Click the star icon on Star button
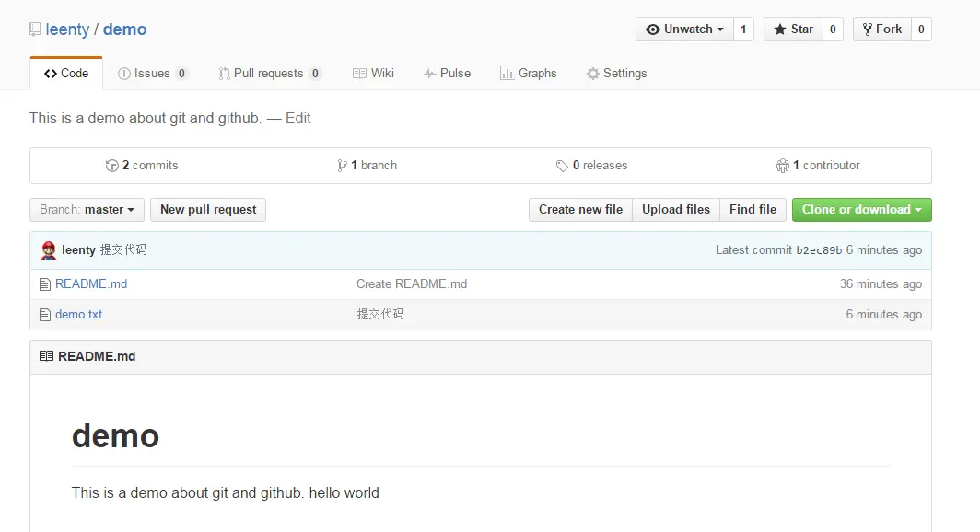Screen dimensions: 980x532 (x=780, y=29)
